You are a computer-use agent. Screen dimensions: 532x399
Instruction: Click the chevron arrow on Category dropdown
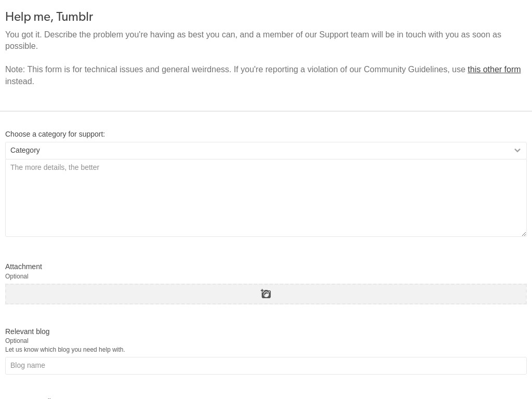(x=517, y=150)
